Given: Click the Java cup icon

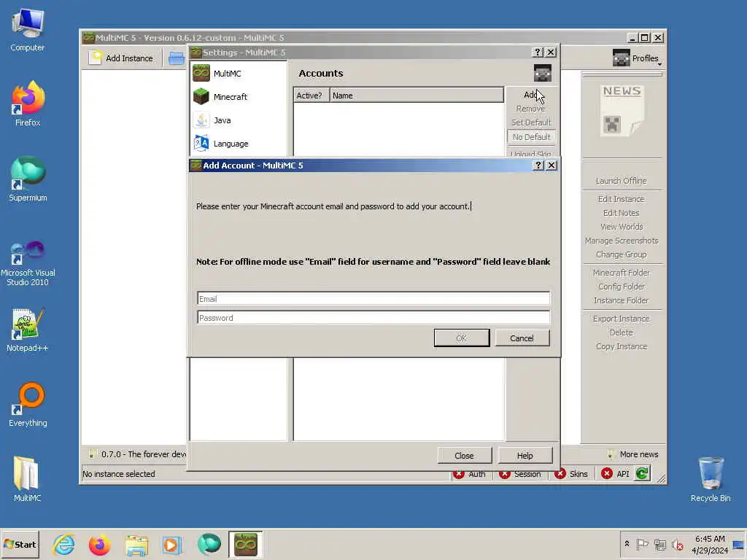Looking at the screenshot, I should point(201,120).
